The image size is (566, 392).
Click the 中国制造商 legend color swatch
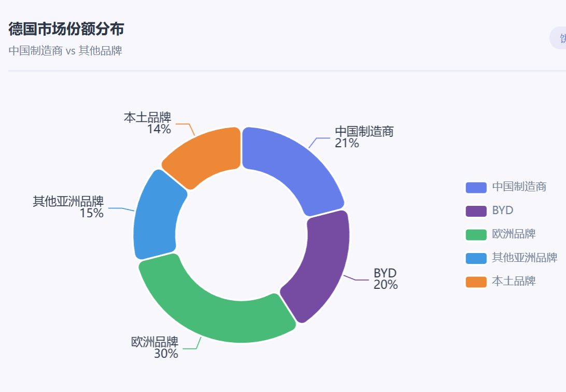476,187
